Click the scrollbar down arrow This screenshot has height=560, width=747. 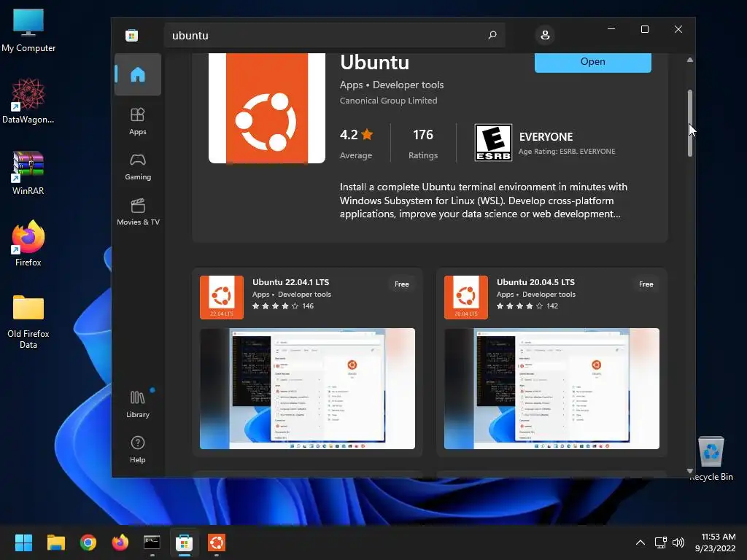point(690,471)
